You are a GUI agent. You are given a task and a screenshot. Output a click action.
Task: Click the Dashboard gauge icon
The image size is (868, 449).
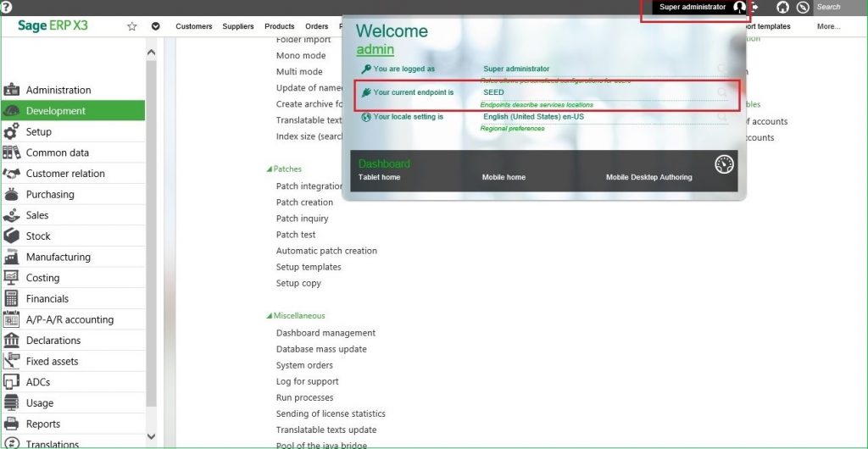724,164
